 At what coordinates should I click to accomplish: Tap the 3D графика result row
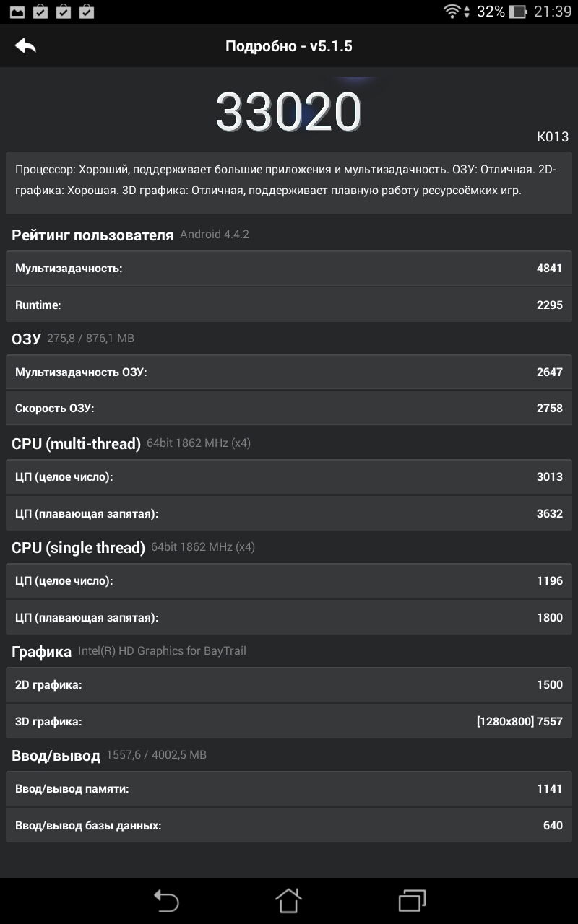(289, 721)
